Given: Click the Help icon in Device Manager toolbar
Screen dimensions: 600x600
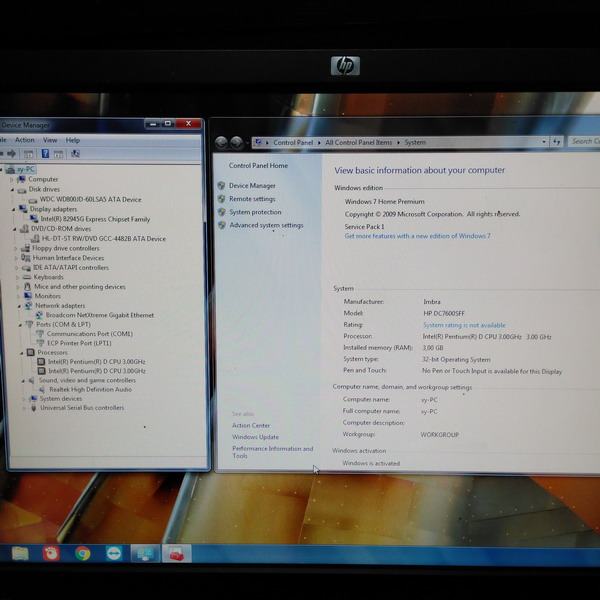Looking at the screenshot, I should (45, 154).
